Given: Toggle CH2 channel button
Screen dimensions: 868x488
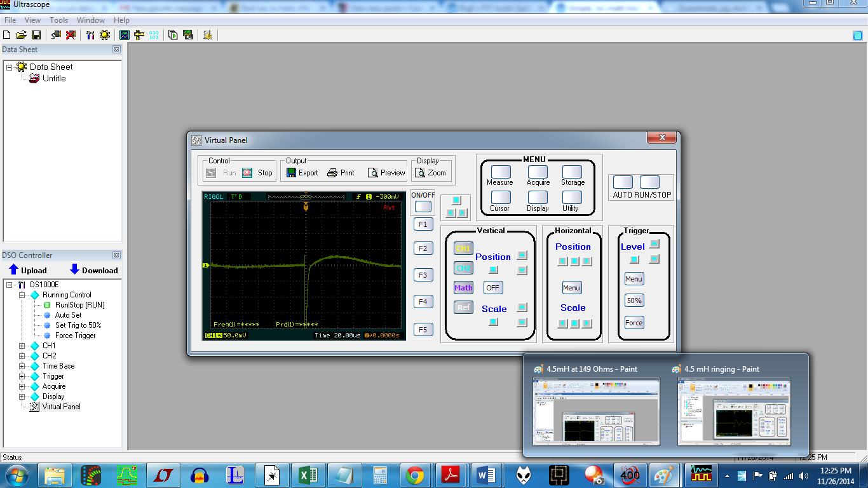Looking at the screenshot, I should (x=463, y=268).
